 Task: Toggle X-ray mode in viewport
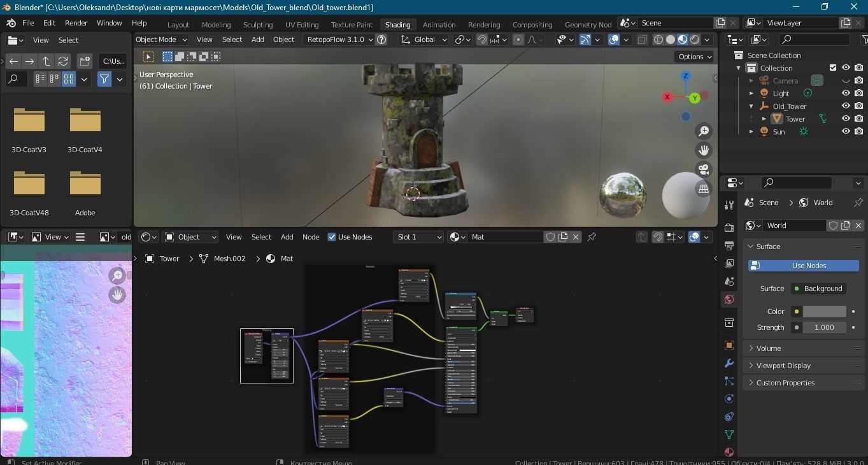click(x=642, y=39)
